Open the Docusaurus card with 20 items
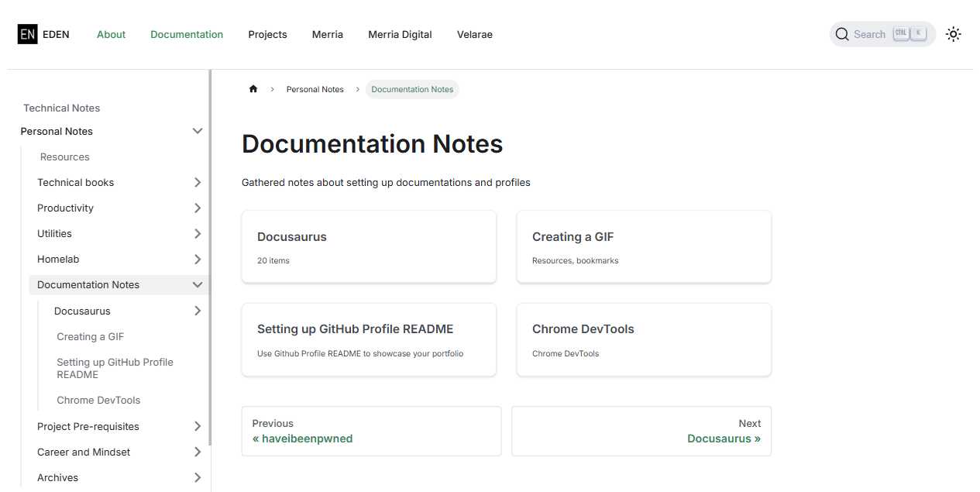 coord(369,246)
